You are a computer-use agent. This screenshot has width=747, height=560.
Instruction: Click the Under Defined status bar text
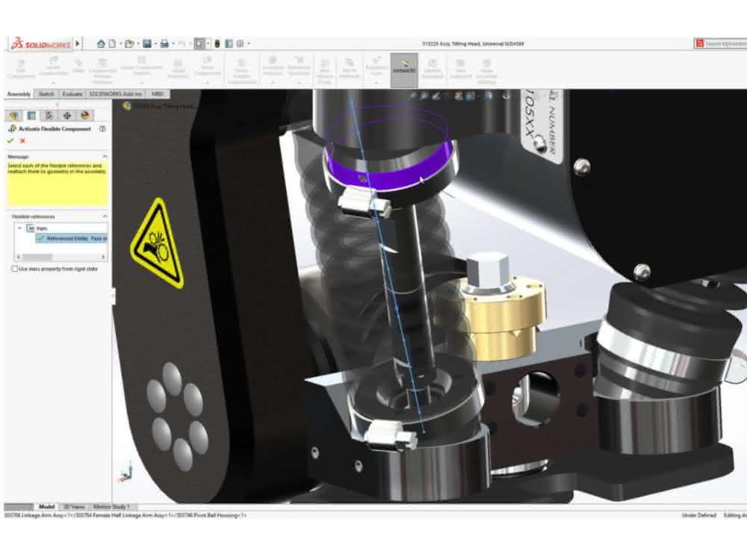point(699,516)
